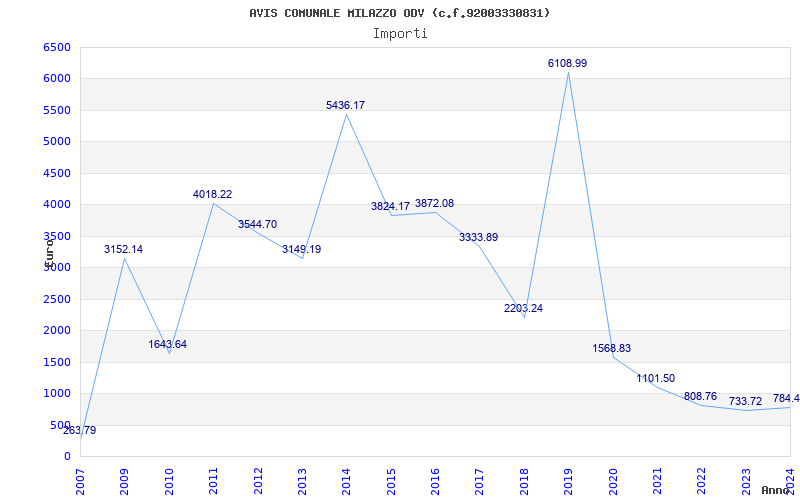800x500 pixels.
Task: Select the 6000 y-axis tick label
Action: (x=57, y=79)
